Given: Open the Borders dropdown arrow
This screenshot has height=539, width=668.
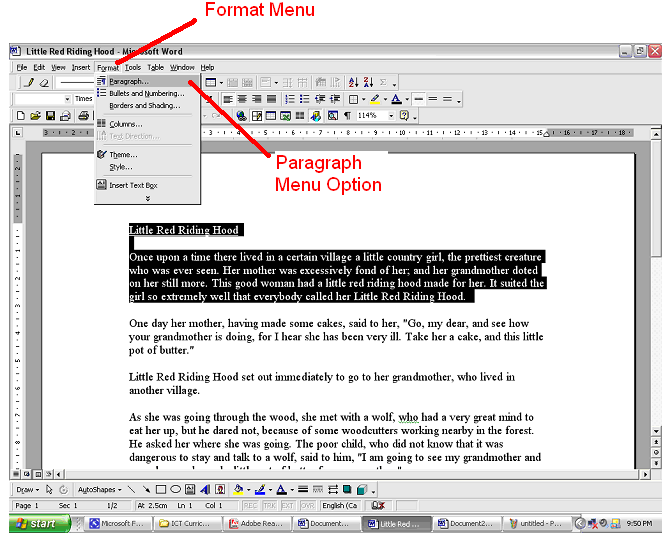Looking at the screenshot, I should point(363,99).
